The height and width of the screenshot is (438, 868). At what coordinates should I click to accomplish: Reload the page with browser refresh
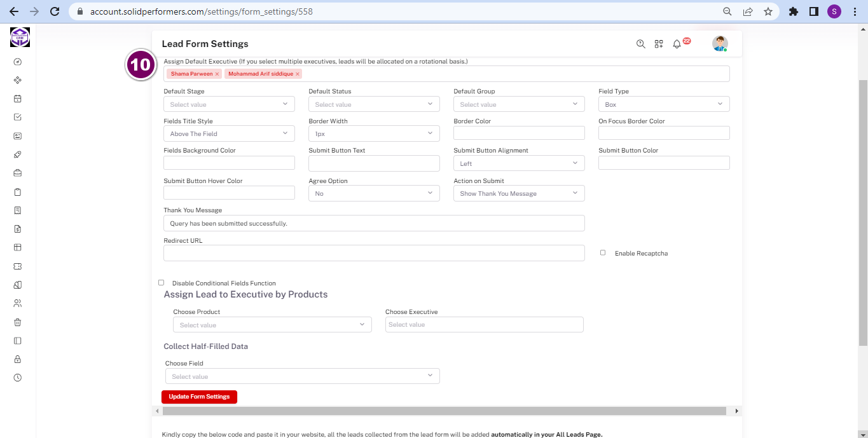pyautogui.click(x=55, y=11)
